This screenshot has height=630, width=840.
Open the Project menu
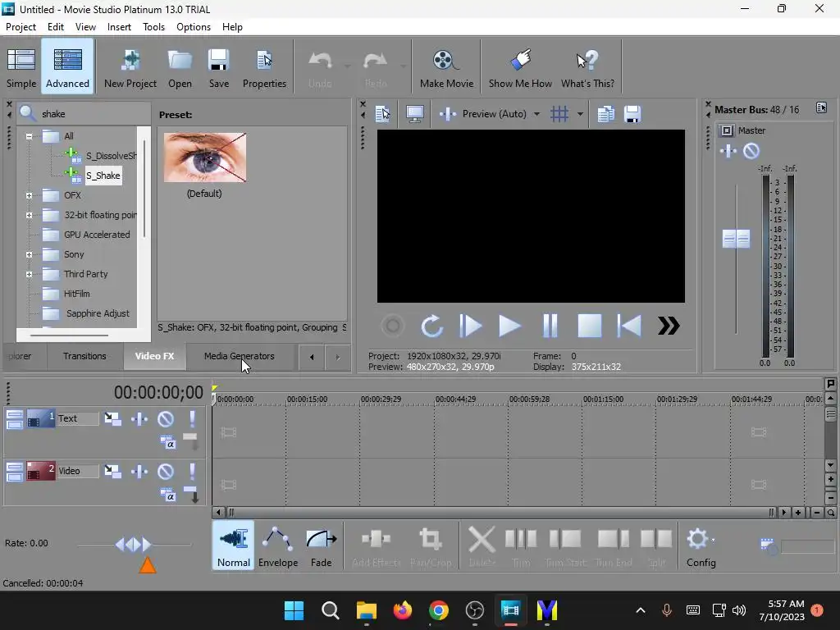pyautogui.click(x=21, y=27)
